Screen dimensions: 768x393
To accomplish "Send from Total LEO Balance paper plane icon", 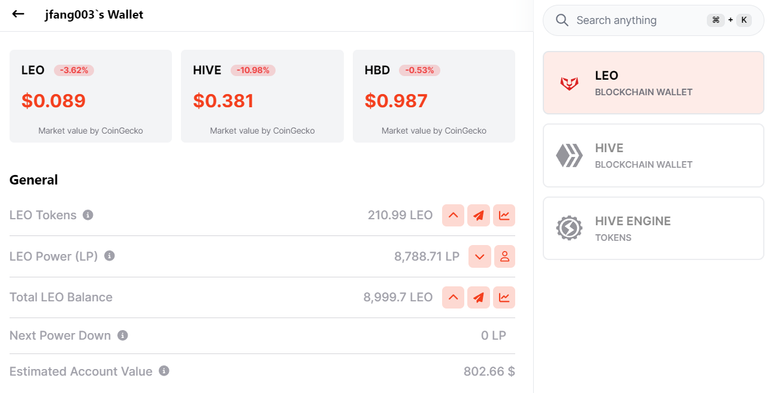I will [479, 297].
